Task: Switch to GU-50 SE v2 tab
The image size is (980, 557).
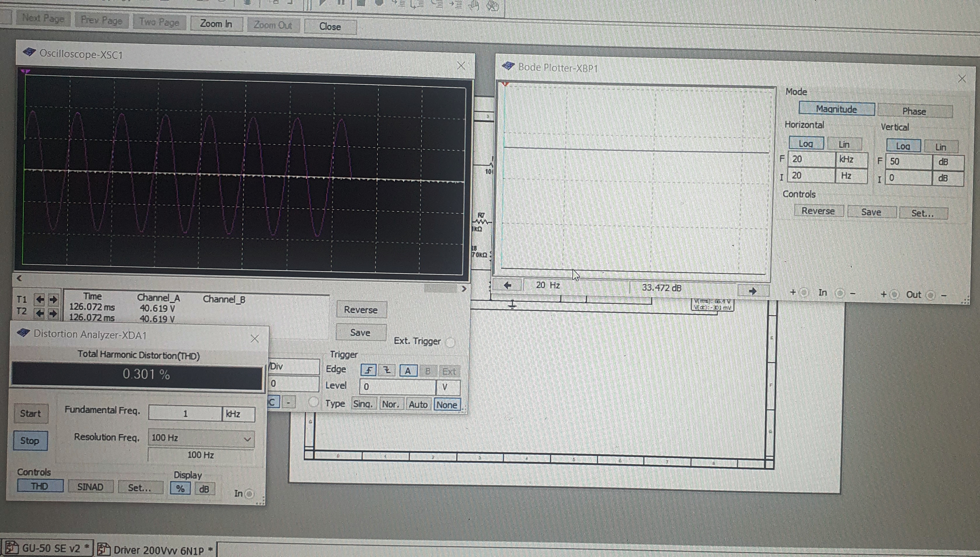Action: coord(48,548)
